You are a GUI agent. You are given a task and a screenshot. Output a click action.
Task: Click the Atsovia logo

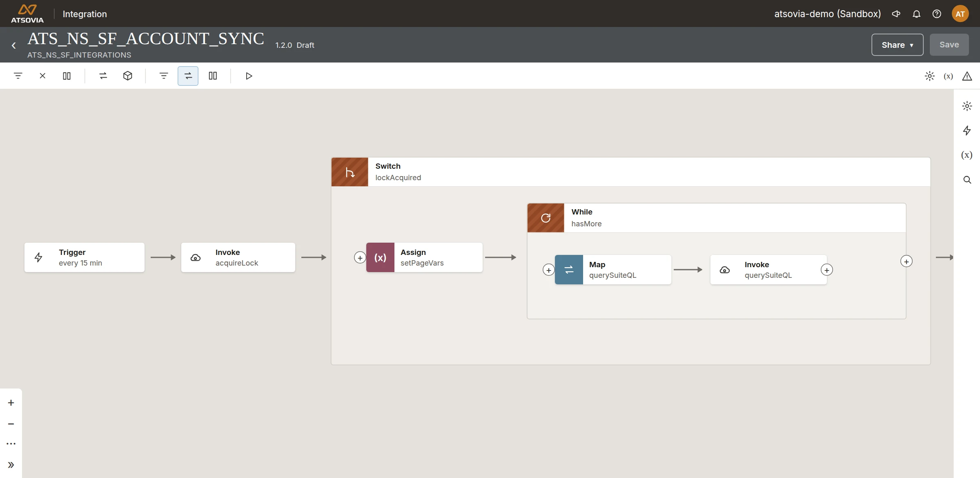click(27, 13)
